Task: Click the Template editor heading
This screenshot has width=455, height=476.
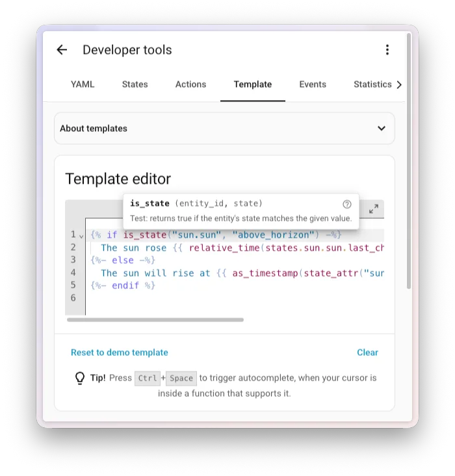Action: 118,179
